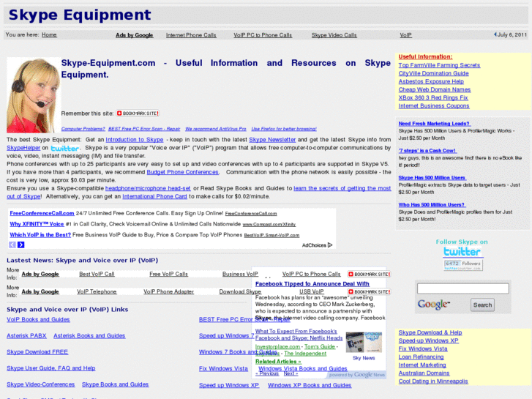Click the next ad arrow in the ad box
532x399 pixels.
[21, 245]
